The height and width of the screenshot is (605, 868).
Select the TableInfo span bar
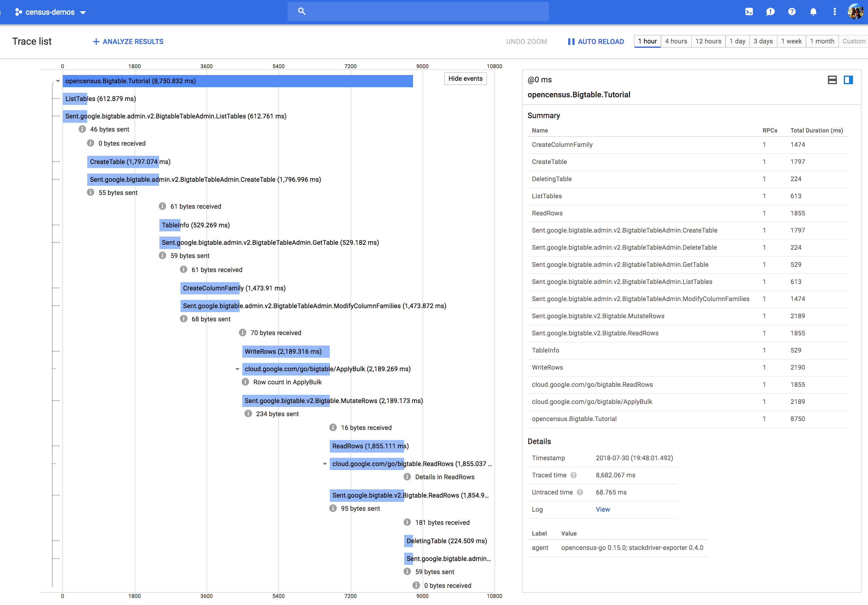pyautogui.click(x=170, y=225)
